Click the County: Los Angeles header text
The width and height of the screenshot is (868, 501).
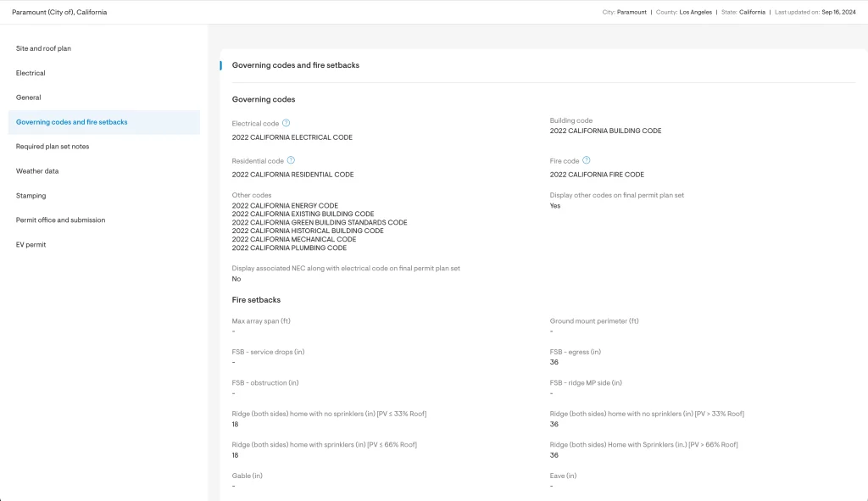coord(683,13)
